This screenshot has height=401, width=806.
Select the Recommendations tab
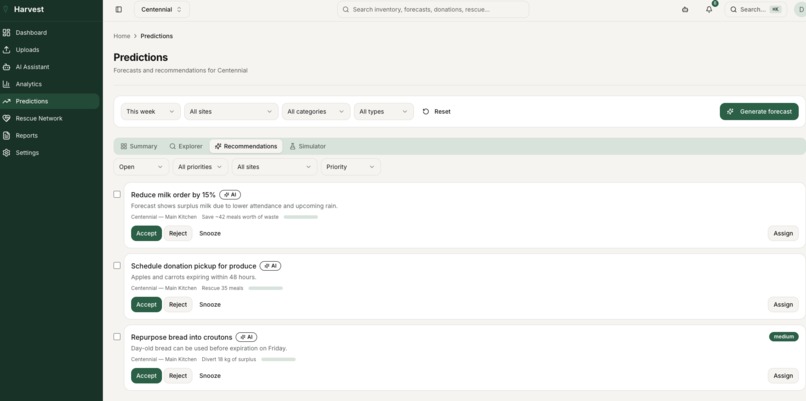point(246,147)
